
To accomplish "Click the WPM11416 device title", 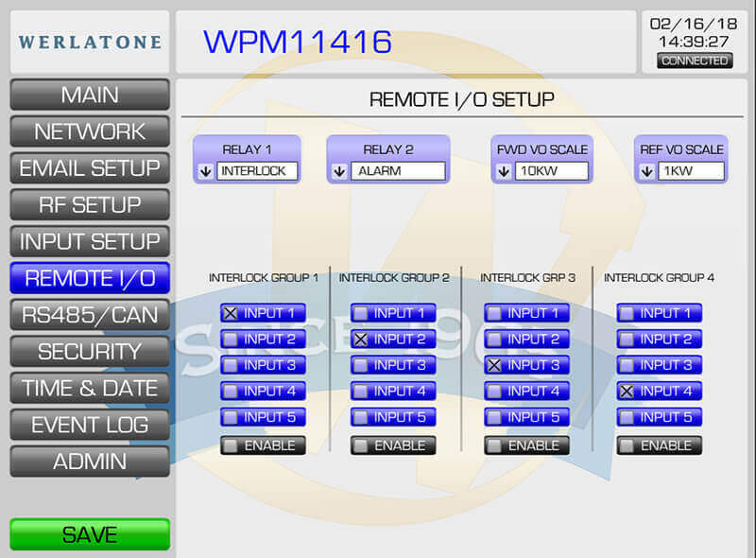I will 298,42.
